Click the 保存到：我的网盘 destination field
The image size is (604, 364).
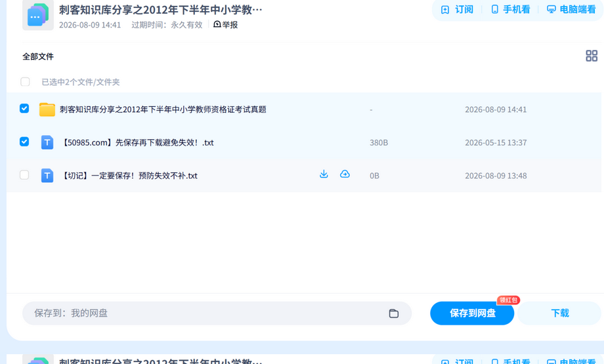click(x=217, y=313)
